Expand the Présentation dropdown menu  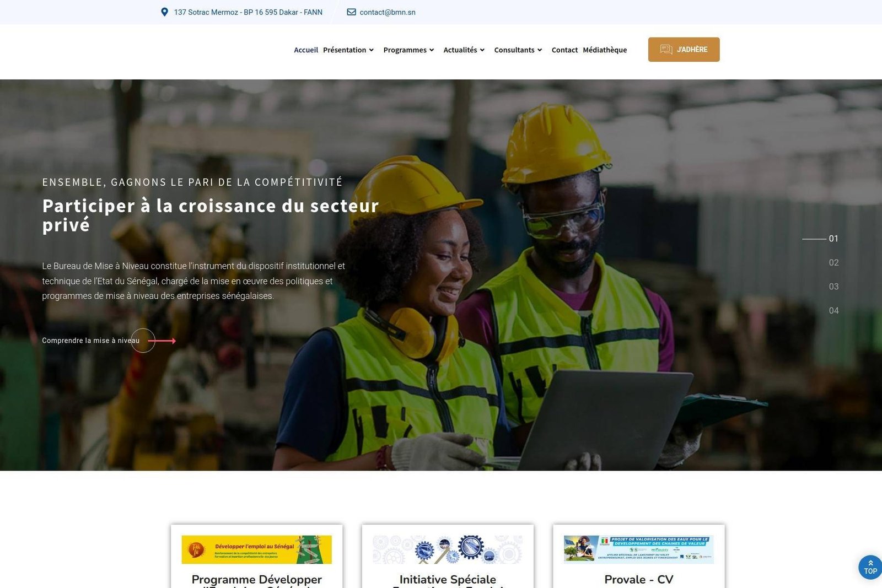348,50
